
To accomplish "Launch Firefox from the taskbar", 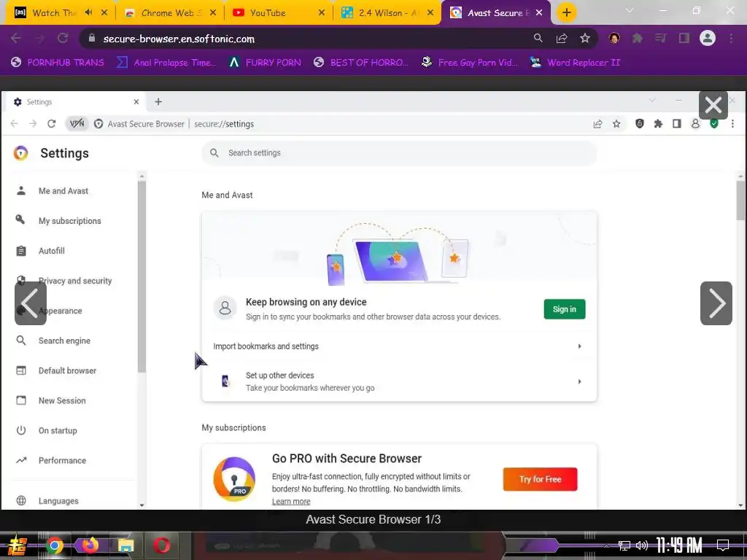I will pos(90,545).
